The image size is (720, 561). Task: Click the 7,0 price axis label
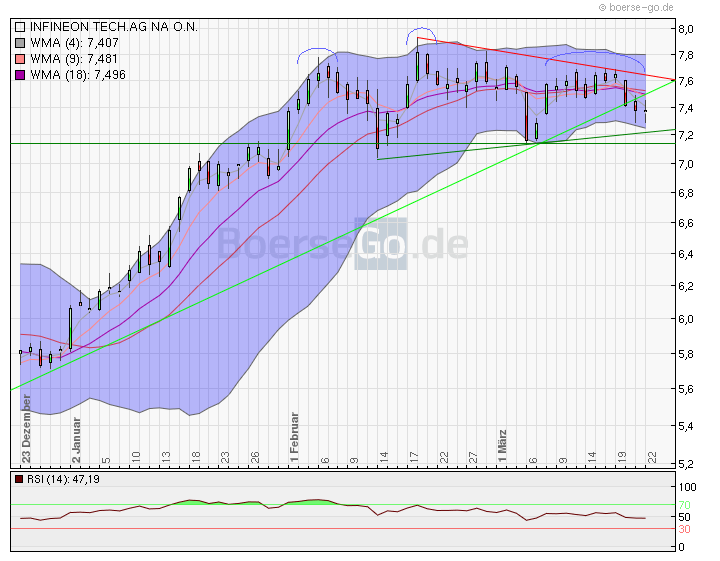click(686, 164)
